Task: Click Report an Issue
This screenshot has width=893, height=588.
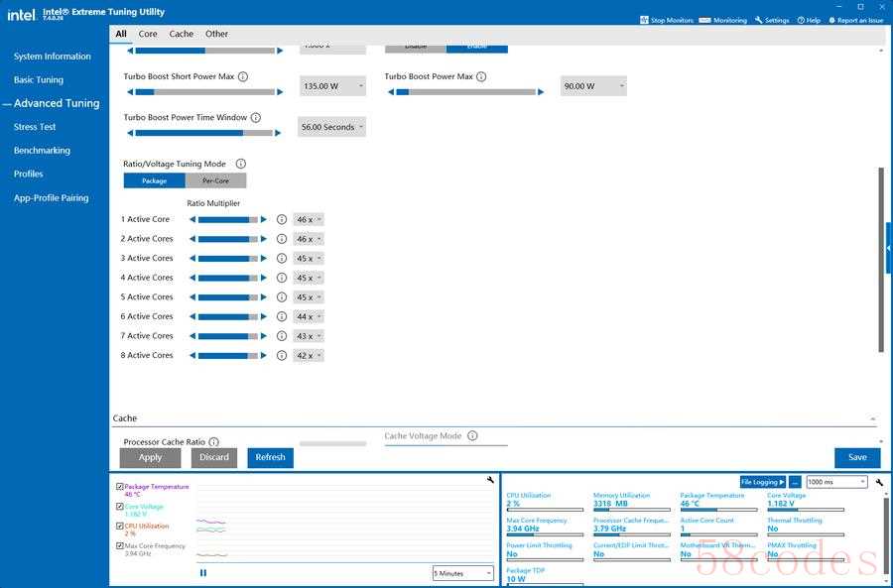Action: coord(856,20)
